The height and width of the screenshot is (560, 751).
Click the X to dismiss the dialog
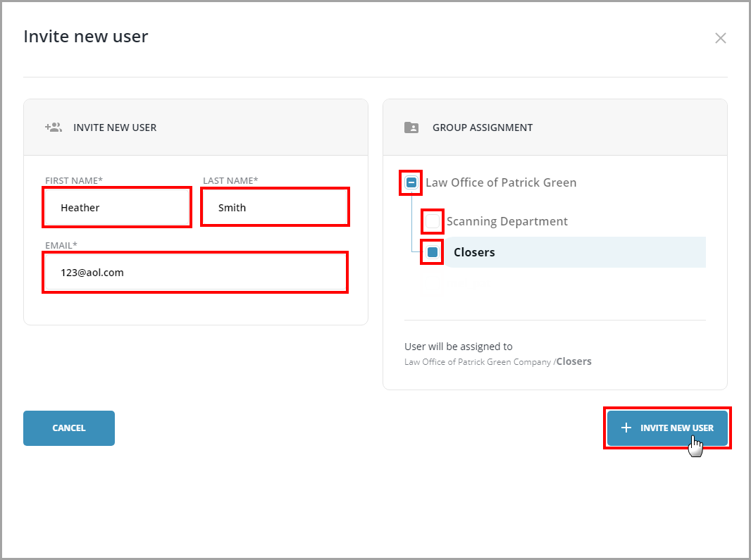coord(721,38)
